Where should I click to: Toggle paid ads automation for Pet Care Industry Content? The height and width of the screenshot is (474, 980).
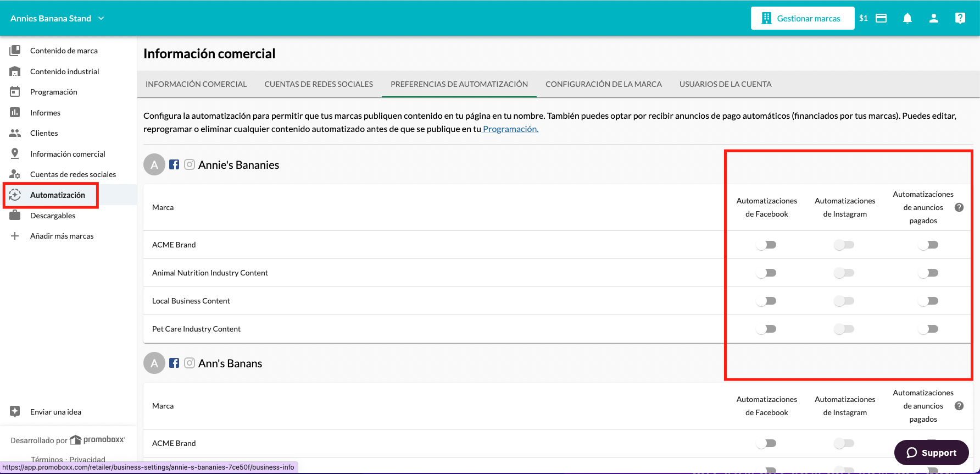point(928,329)
